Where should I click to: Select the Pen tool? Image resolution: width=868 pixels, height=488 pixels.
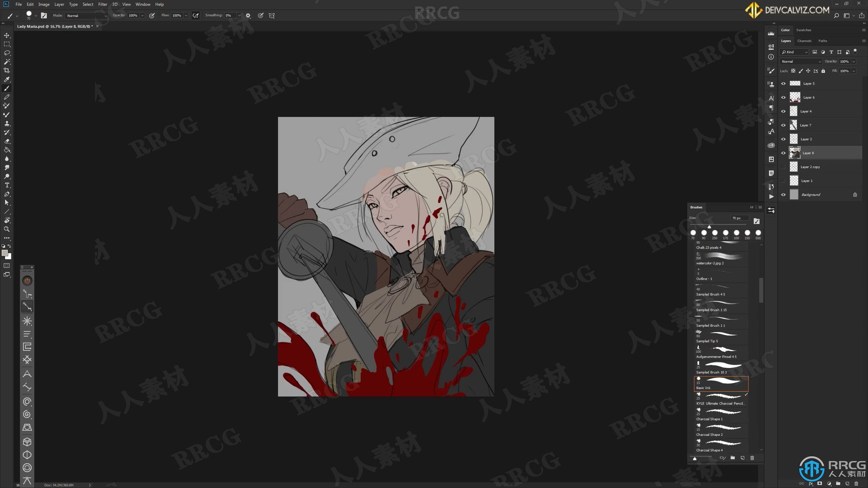click(x=7, y=194)
